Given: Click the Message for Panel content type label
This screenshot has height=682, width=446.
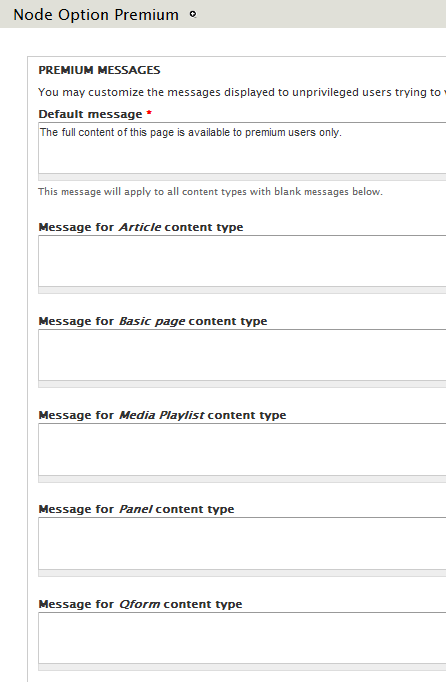Looking at the screenshot, I should pyautogui.click(x=136, y=509).
